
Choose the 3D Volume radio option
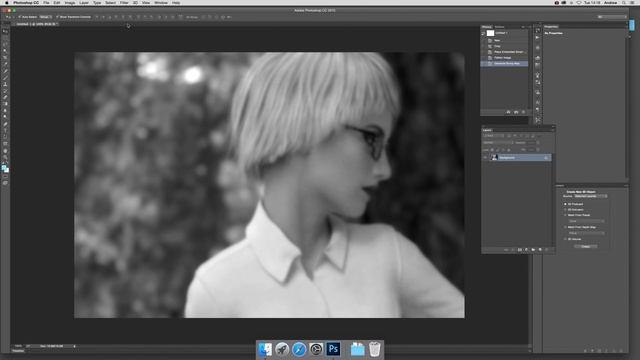pyautogui.click(x=565, y=239)
